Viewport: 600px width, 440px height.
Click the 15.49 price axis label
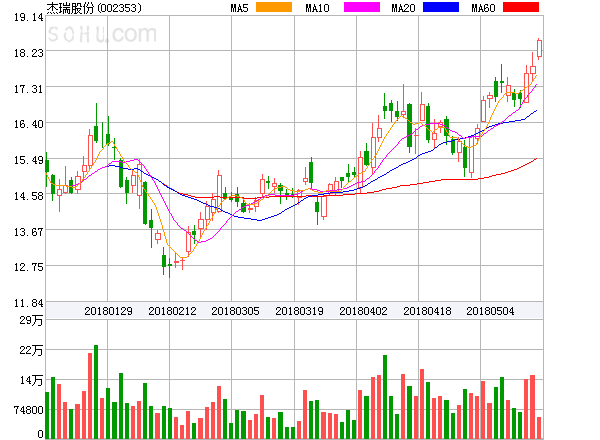pos(29,160)
